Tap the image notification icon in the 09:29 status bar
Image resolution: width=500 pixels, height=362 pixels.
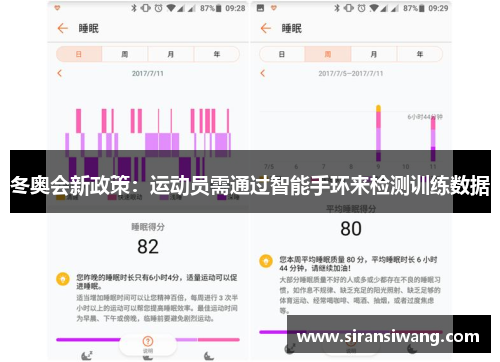260,8
